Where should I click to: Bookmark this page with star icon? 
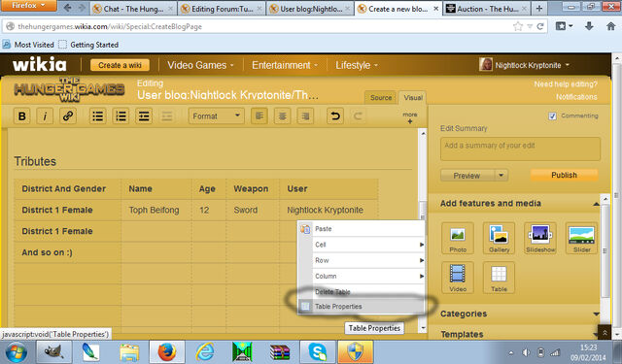pyautogui.click(x=518, y=26)
